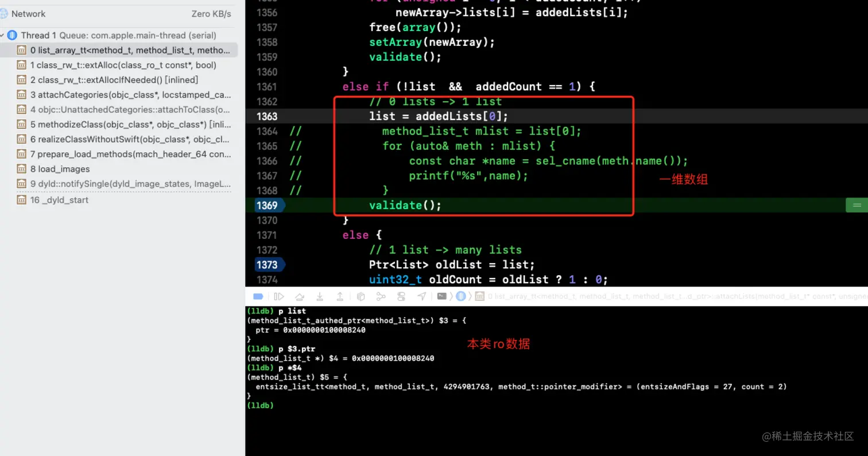The image size is (868, 456).
Task: Click the 'Zero KB/s' network rate value
Action: 211,14
